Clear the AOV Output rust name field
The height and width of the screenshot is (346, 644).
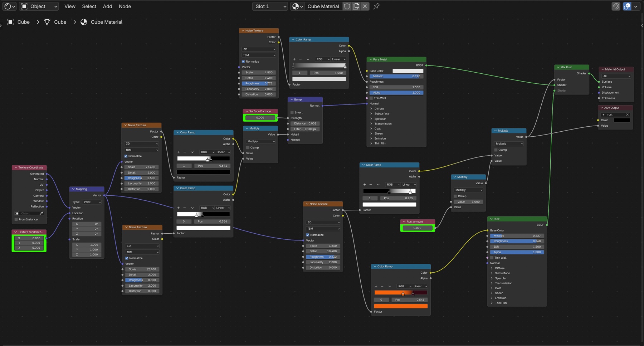point(627,114)
